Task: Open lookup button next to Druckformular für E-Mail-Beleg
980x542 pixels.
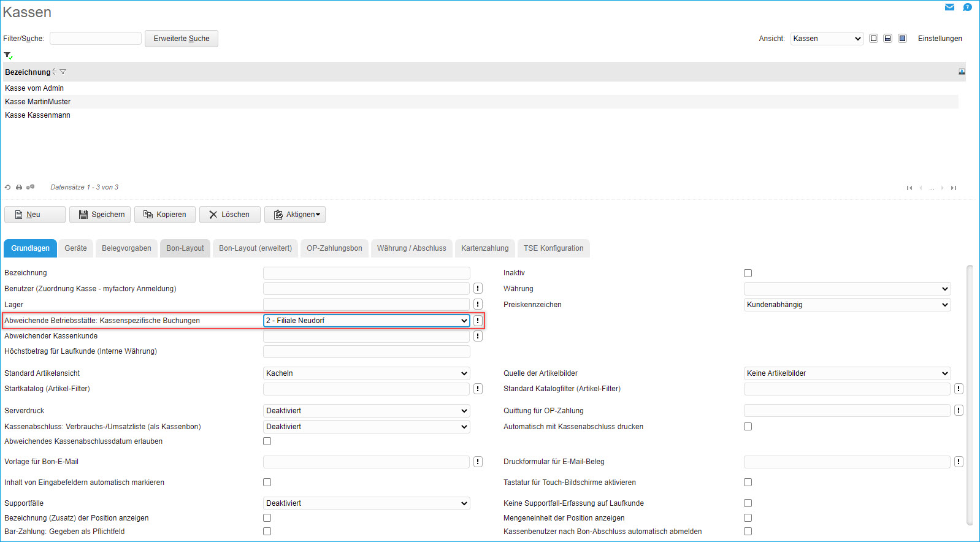Action: [x=959, y=462]
